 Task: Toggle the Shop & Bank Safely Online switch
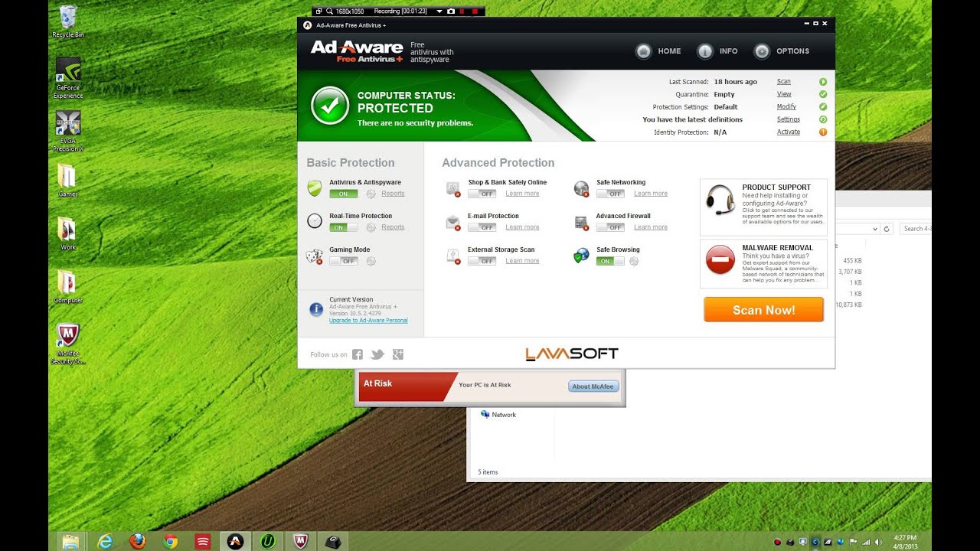pyautogui.click(x=482, y=194)
